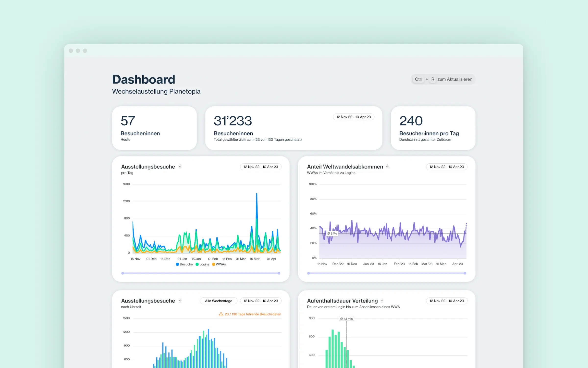
Task: Click Wechselaustellung Planetopia subtitle
Action: tap(156, 92)
